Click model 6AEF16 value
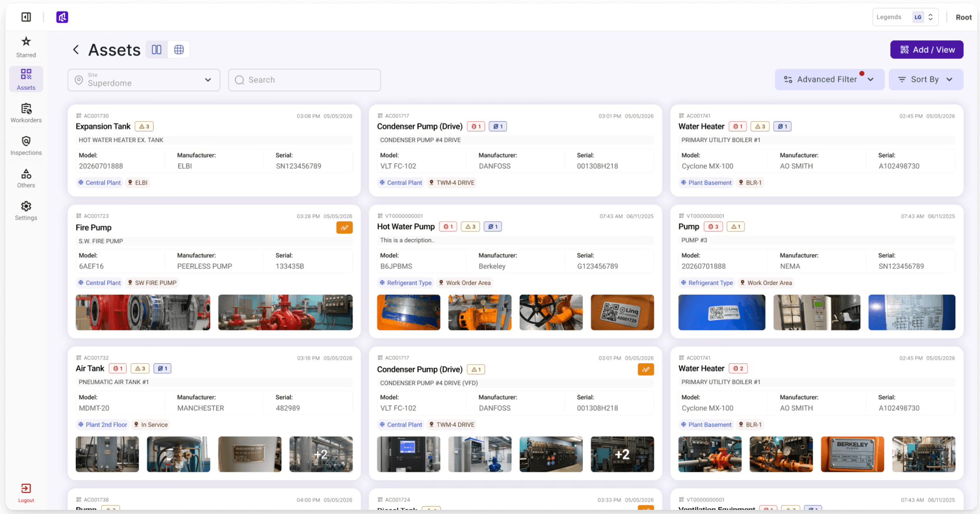The image size is (980, 514). (x=91, y=266)
